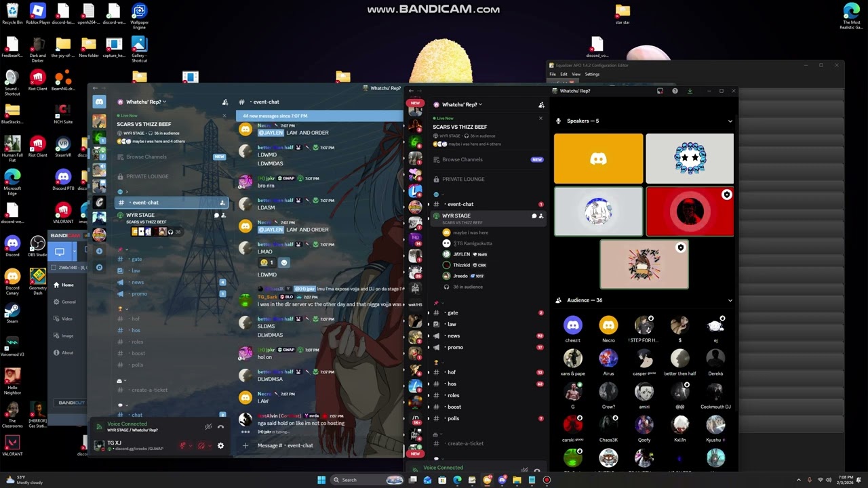Collapse category above hof in left window
This screenshot has width=868, height=488.
pyautogui.click(x=122, y=309)
